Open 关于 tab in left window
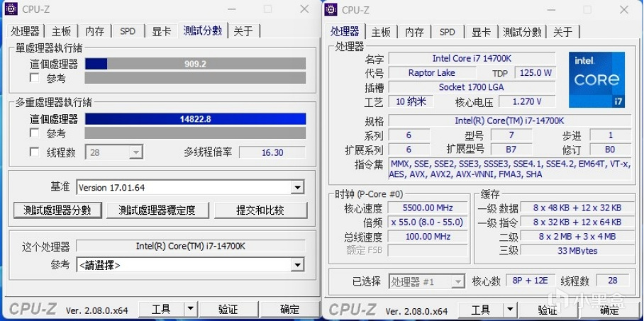The height and width of the screenshot is (321, 644). [x=244, y=31]
